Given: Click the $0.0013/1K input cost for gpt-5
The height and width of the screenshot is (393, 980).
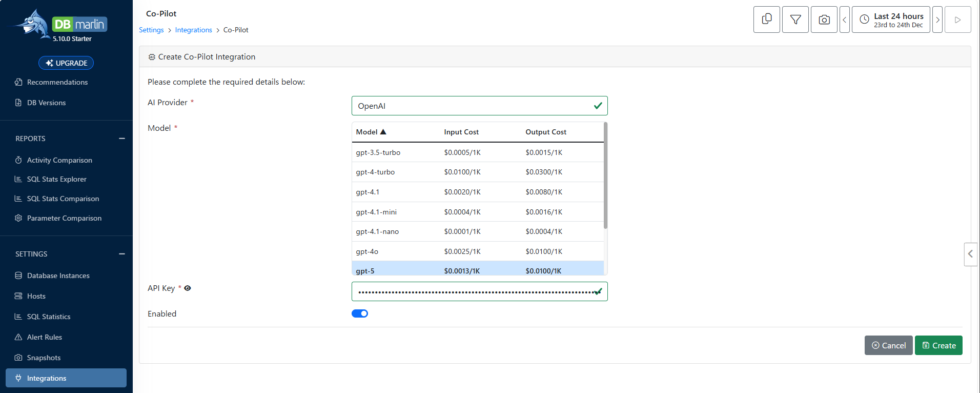Looking at the screenshot, I should click(462, 271).
